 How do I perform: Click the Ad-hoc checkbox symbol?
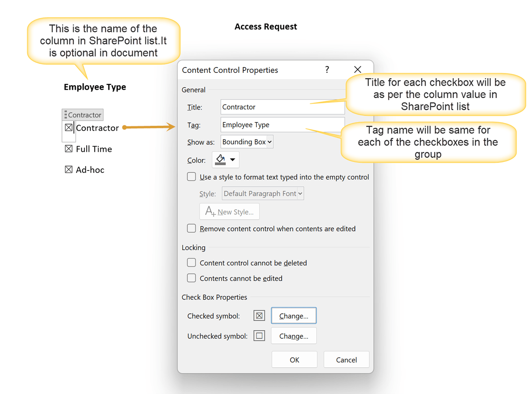(69, 169)
